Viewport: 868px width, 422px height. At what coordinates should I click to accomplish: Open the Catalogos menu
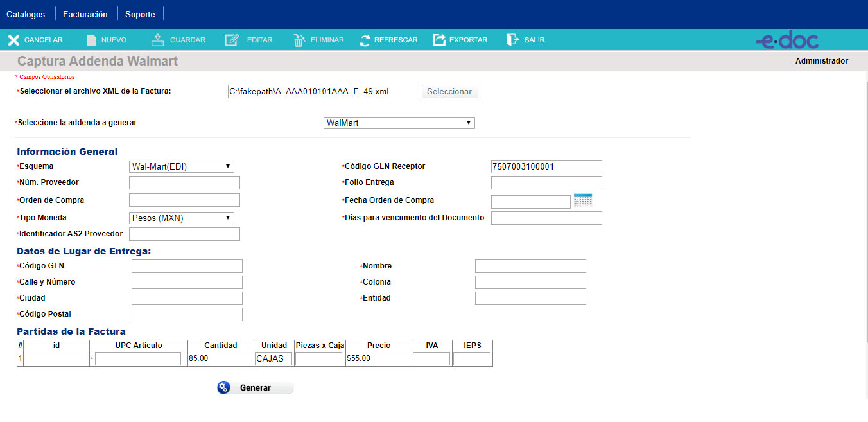pyautogui.click(x=26, y=14)
